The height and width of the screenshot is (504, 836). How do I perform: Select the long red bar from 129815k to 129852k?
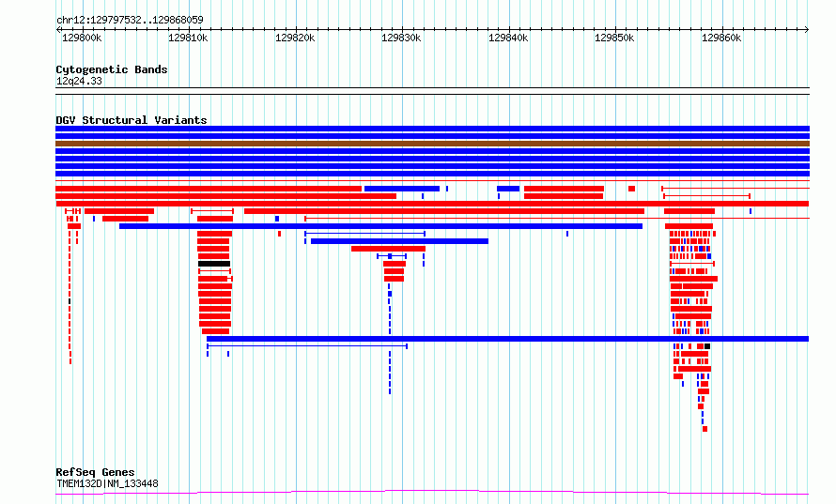[444, 211]
